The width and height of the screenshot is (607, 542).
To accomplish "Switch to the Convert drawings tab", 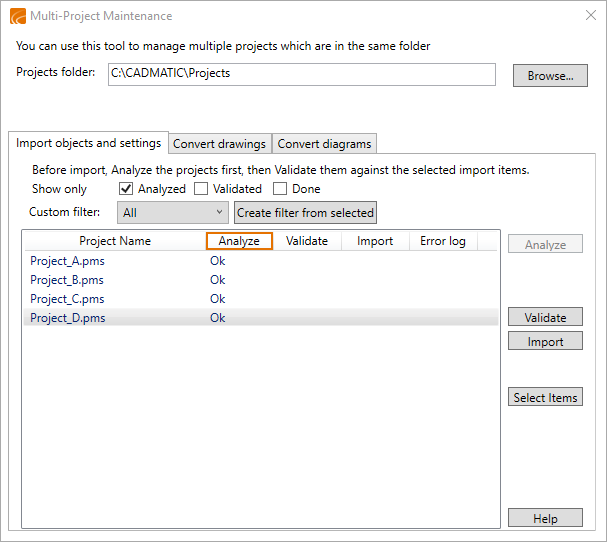I will [x=219, y=144].
